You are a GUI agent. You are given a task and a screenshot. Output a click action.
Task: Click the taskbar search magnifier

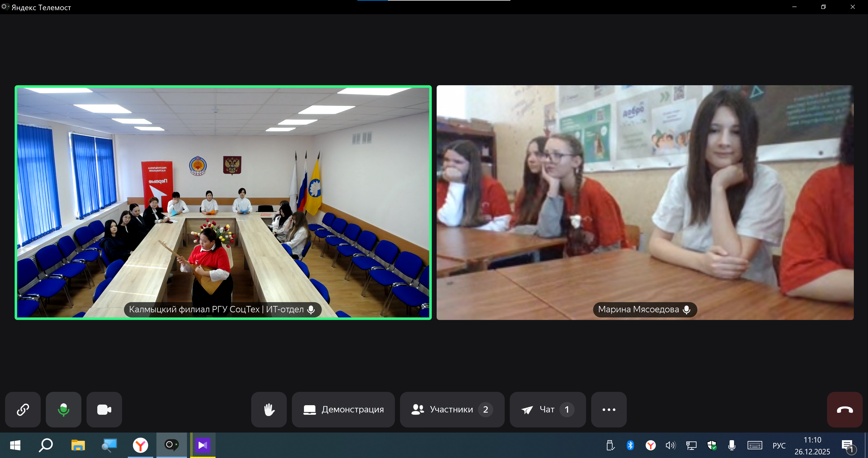tap(46, 445)
